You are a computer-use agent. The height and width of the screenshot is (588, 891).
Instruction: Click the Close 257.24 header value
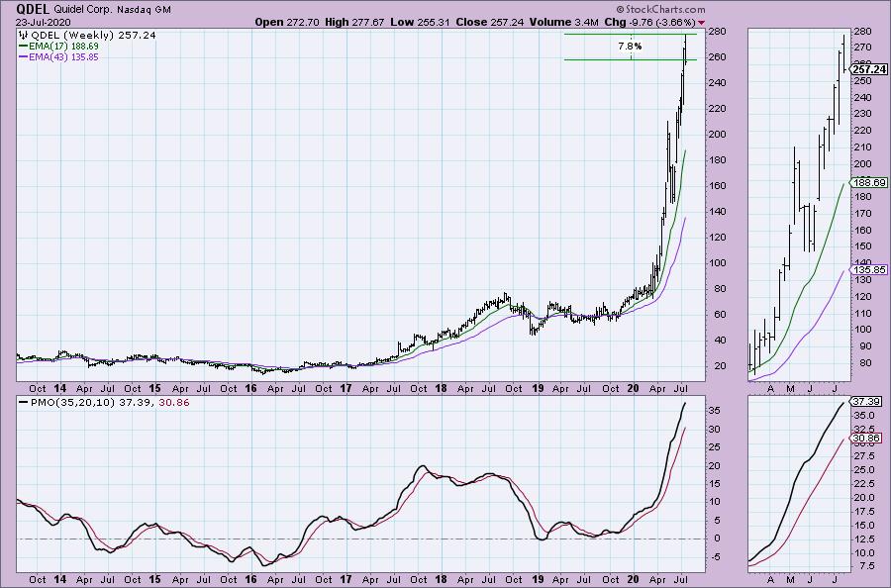(489, 22)
